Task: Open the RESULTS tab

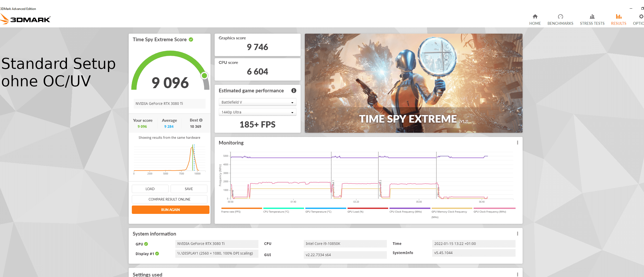Action: point(618,20)
